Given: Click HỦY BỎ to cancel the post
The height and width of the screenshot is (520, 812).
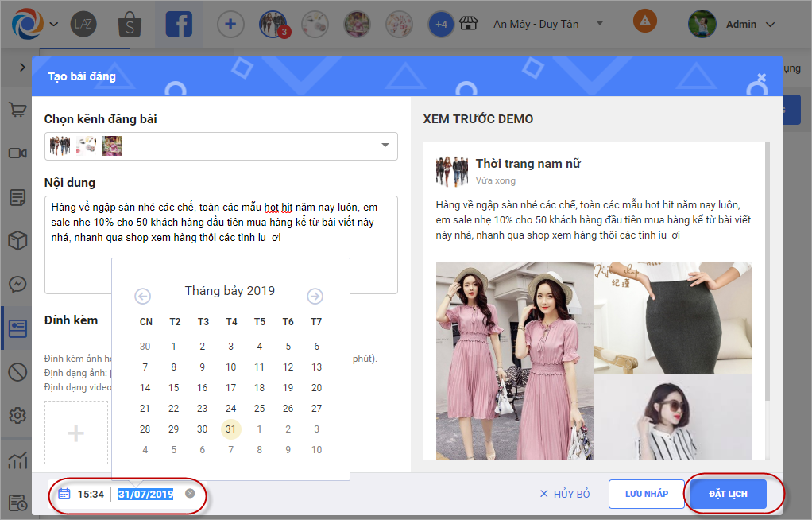Looking at the screenshot, I should point(565,494).
